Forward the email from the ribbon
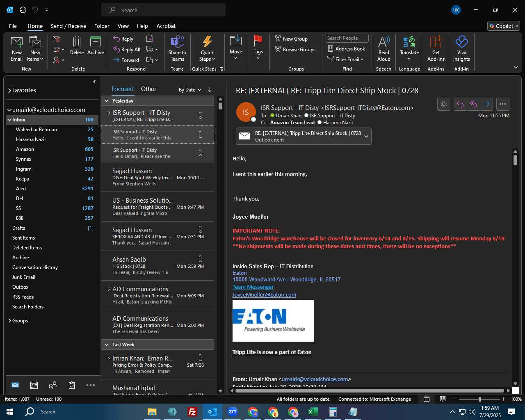Image resolution: width=525 pixels, height=420 pixels. (x=126, y=60)
